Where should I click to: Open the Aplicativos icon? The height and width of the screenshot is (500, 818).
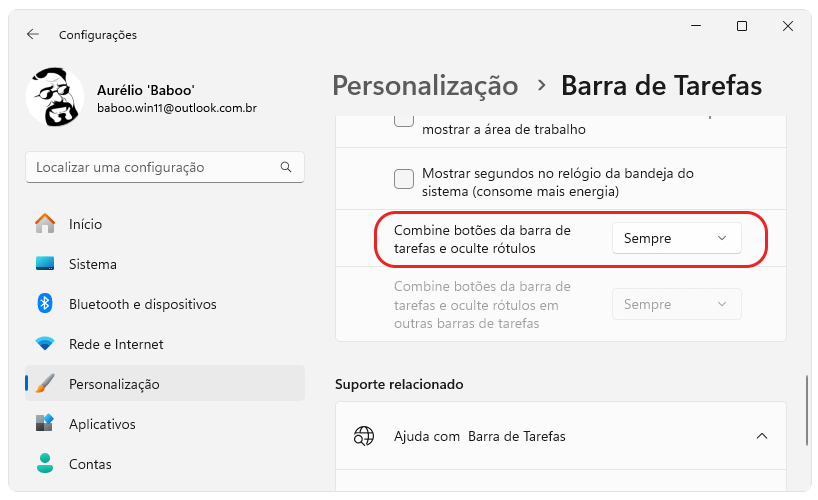(x=45, y=423)
